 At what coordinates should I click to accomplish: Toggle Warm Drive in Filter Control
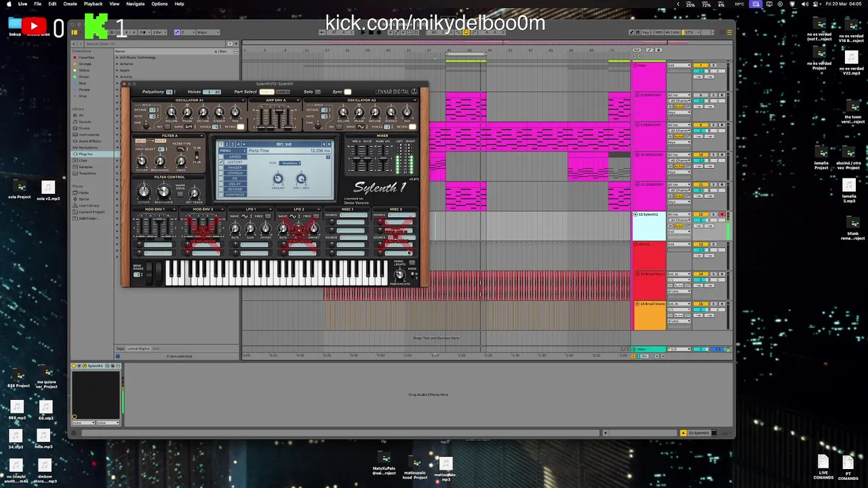coord(180,193)
